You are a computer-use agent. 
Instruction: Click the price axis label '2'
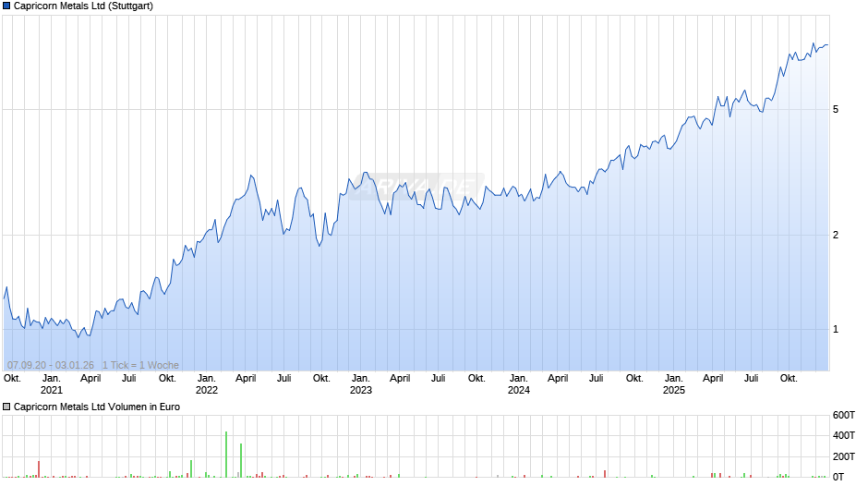(x=836, y=235)
